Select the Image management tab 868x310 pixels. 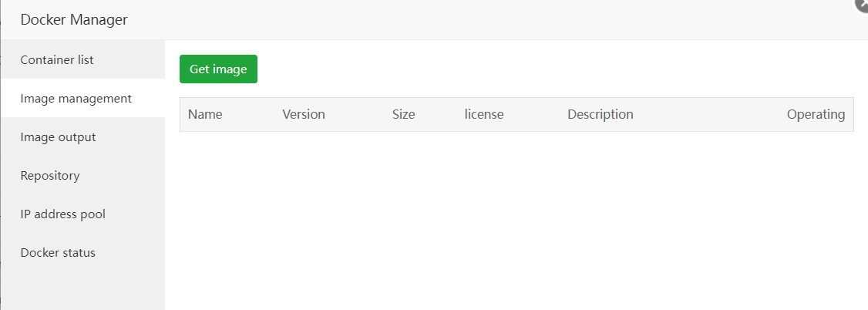coord(76,99)
